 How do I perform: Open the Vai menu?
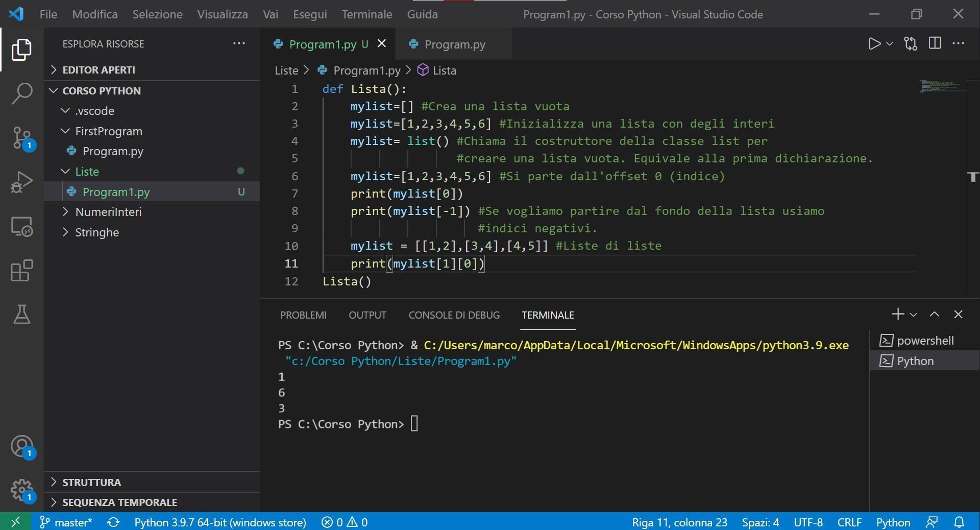pos(271,14)
